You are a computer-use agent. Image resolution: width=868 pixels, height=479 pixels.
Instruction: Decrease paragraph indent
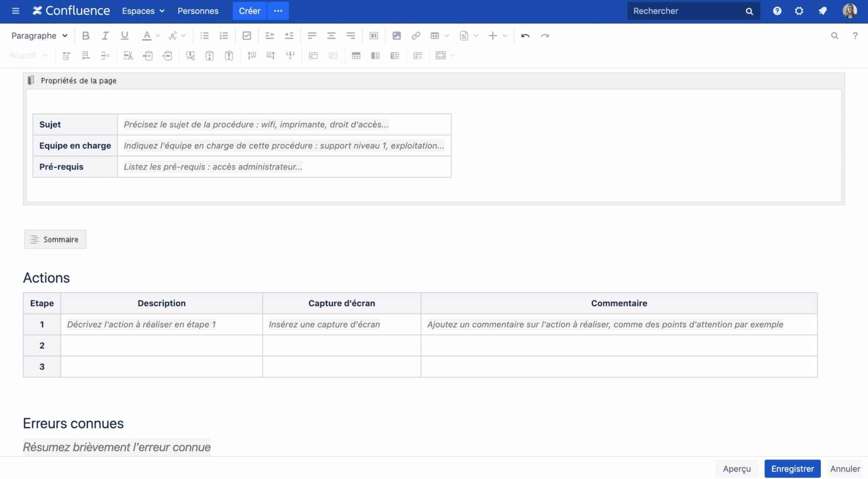click(270, 36)
